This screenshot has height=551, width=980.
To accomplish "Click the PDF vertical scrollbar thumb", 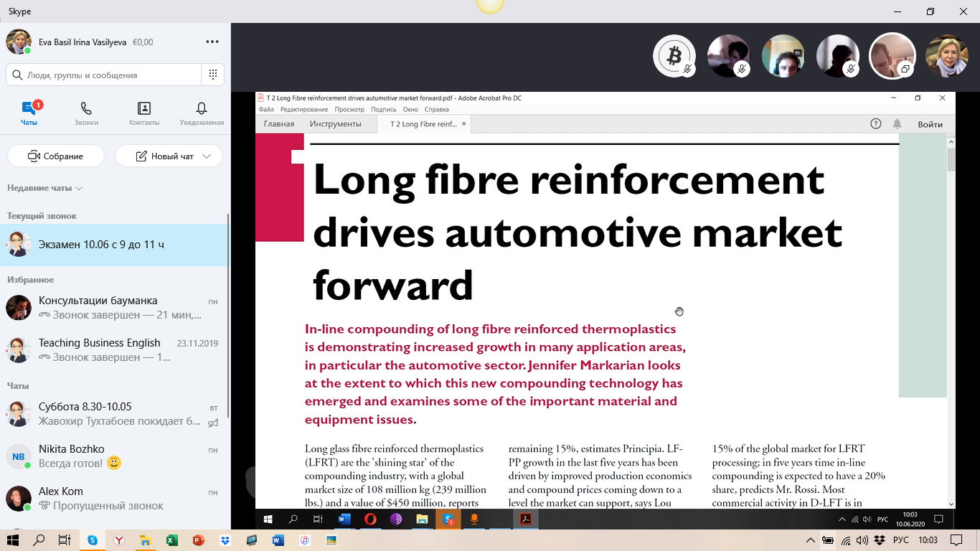I will tap(951, 159).
